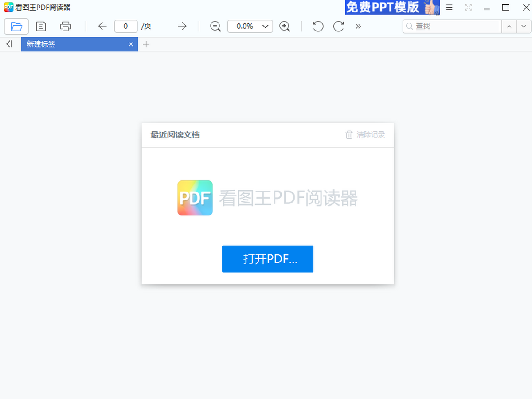Zoom out with the minus magnifier
This screenshot has width=532, height=399.
(x=215, y=27)
